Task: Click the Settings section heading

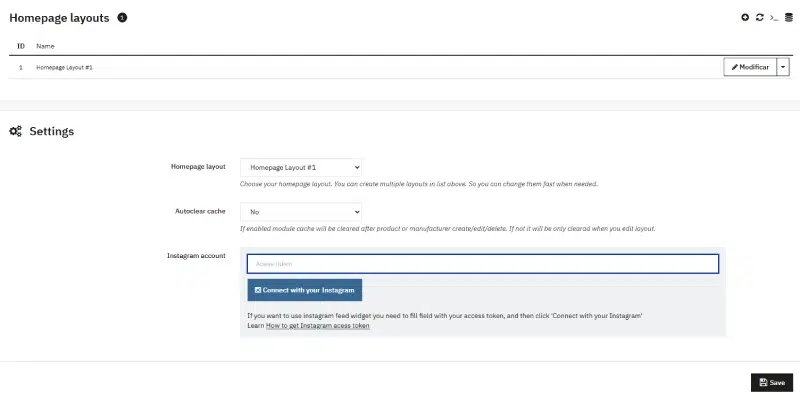Action: tap(51, 131)
